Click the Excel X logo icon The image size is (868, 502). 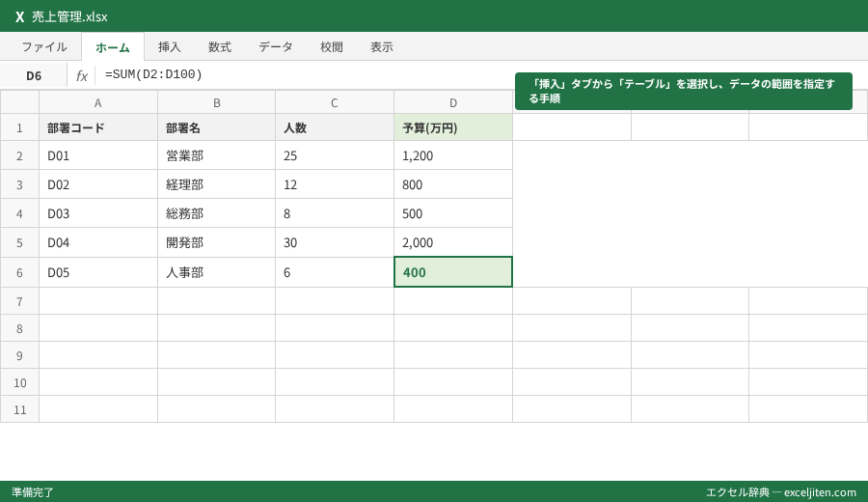[20, 17]
